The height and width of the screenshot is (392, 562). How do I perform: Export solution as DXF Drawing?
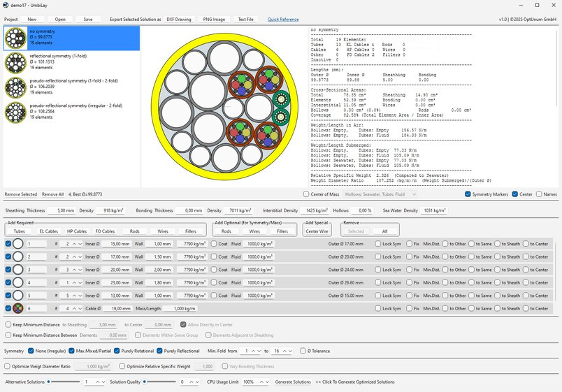pos(179,20)
